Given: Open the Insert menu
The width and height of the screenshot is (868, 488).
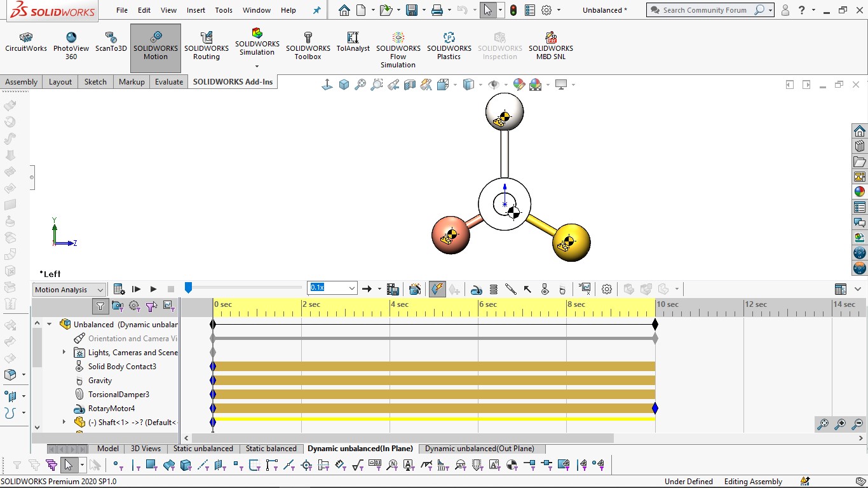Looking at the screenshot, I should pos(196,10).
